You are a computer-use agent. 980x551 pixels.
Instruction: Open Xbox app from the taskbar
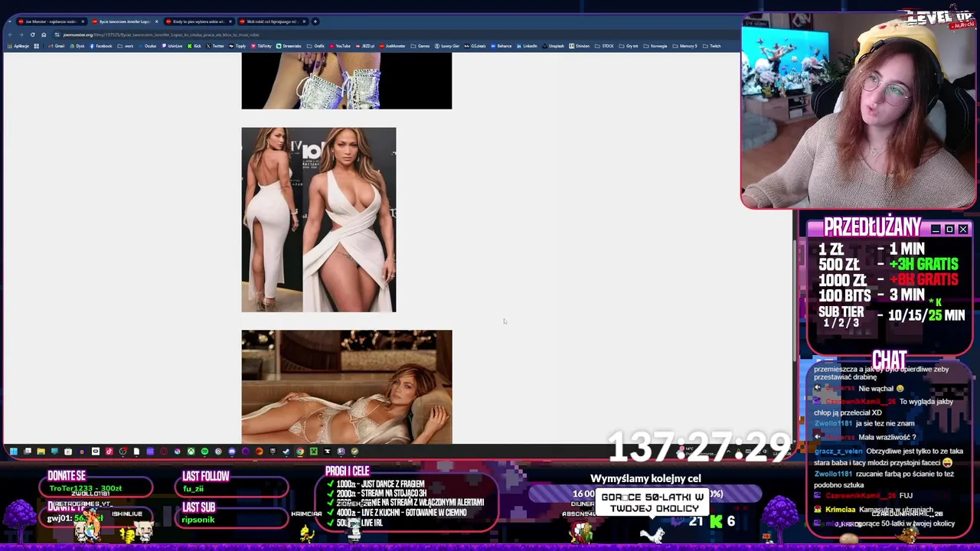tap(191, 452)
